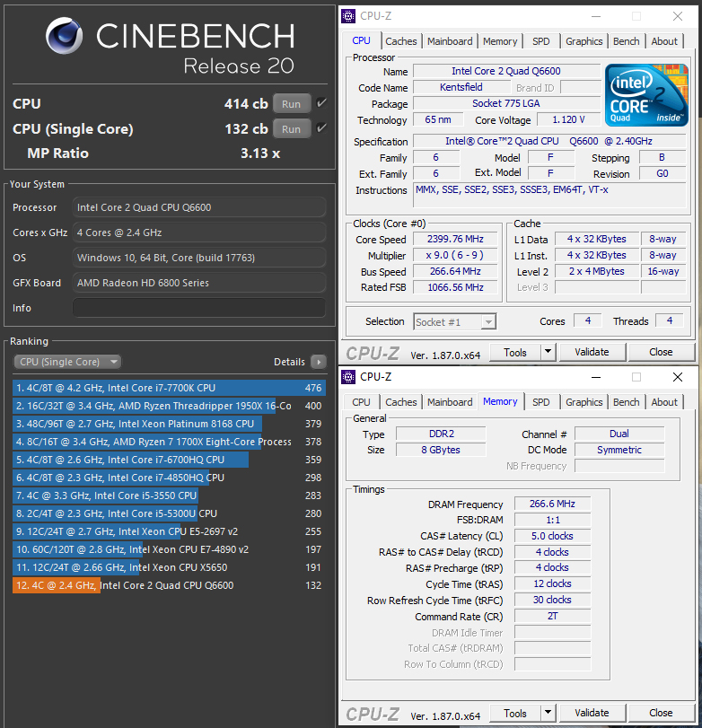
Task: Select Mainboard tab in bottom CPU-Z window
Action: tap(450, 402)
